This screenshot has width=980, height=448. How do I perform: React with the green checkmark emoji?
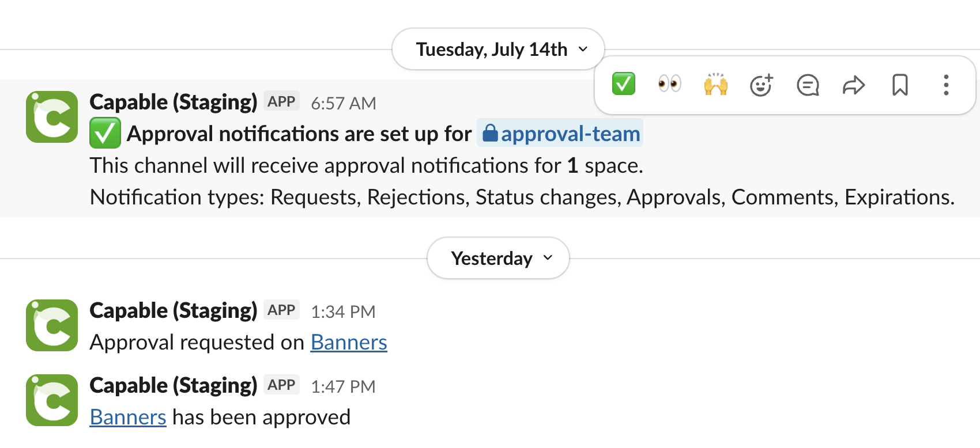[623, 85]
